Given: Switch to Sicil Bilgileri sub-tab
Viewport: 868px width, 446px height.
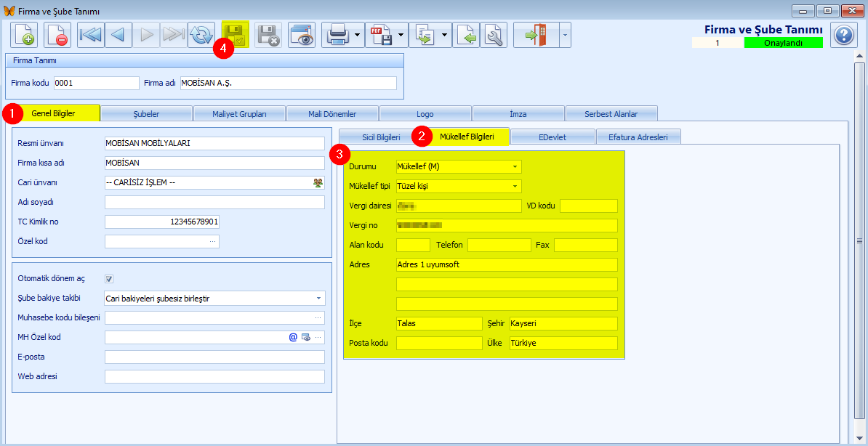Looking at the screenshot, I should click(x=381, y=137).
